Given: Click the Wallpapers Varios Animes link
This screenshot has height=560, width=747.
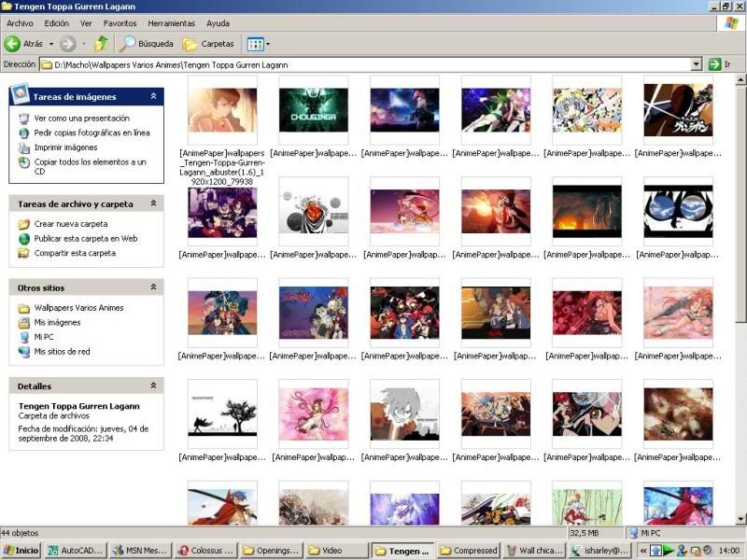Looking at the screenshot, I should point(79,308).
